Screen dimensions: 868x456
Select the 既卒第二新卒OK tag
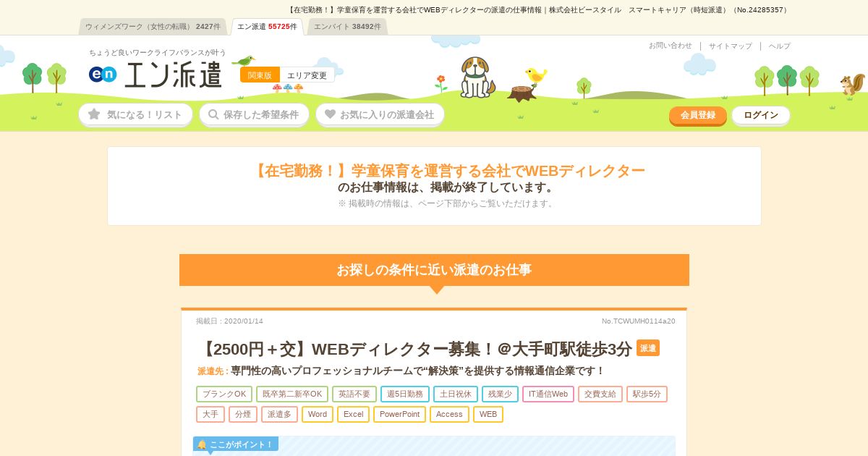(x=292, y=394)
